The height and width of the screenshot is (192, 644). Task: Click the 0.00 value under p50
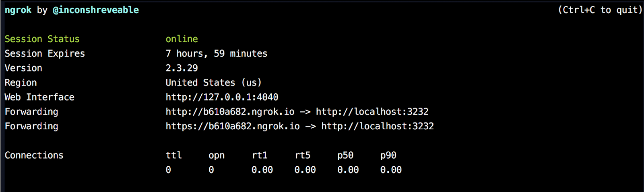pos(348,170)
